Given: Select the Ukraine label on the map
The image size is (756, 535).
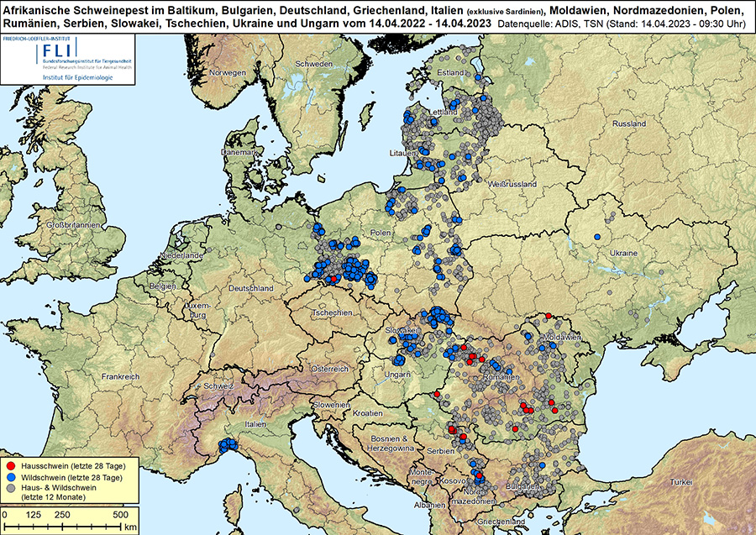Looking at the screenshot, I should [x=622, y=252].
